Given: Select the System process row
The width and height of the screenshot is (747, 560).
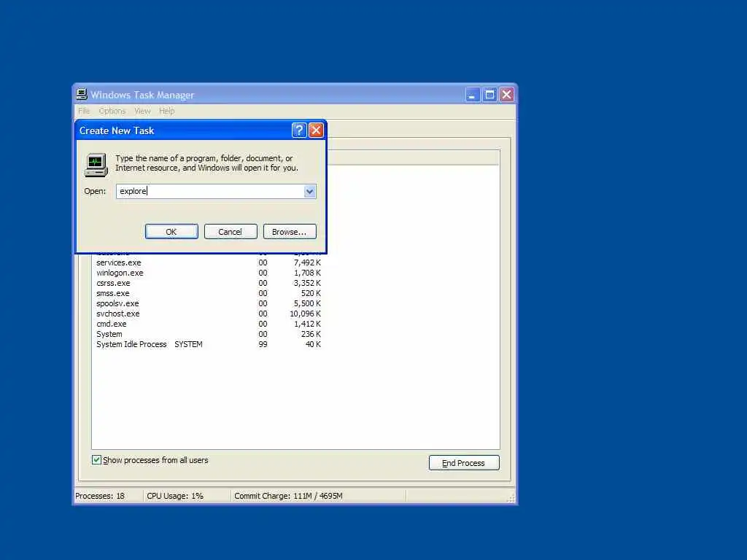Looking at the screenshot, I should click(x=209, y=334).
